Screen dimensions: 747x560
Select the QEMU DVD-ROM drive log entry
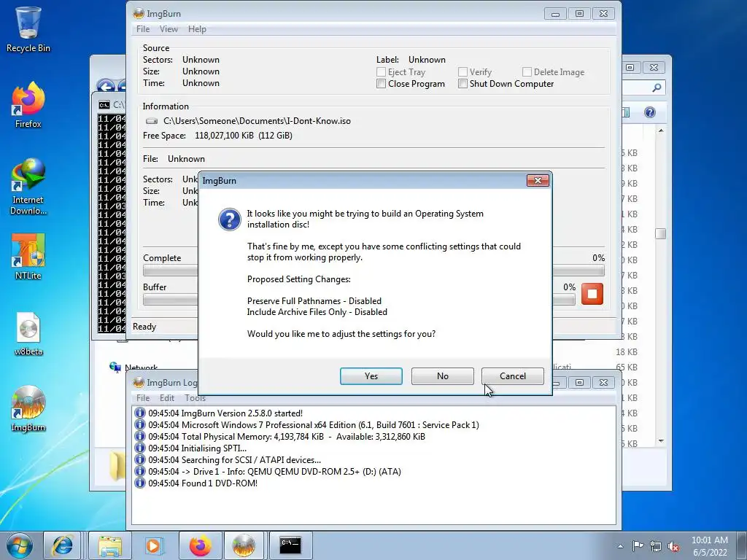274,472
